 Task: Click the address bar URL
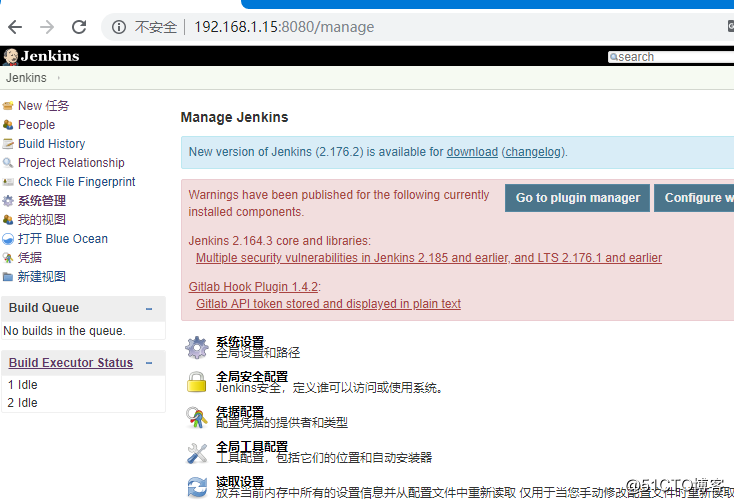[284, 27]
